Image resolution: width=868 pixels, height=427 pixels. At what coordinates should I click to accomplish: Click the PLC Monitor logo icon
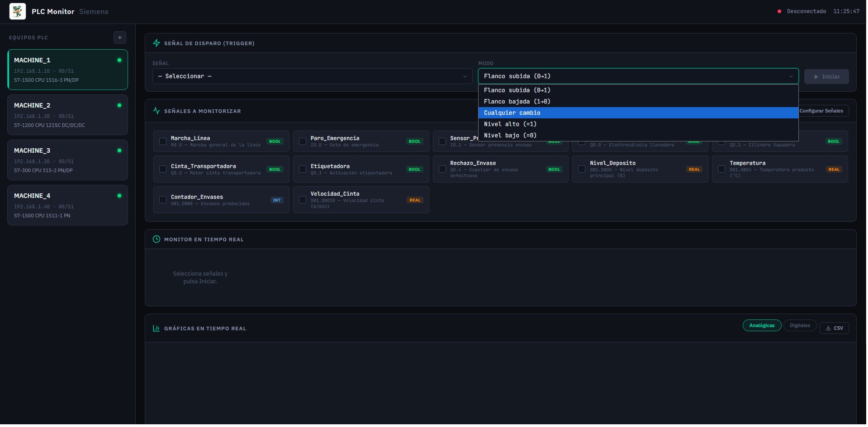tap(17, 11)
